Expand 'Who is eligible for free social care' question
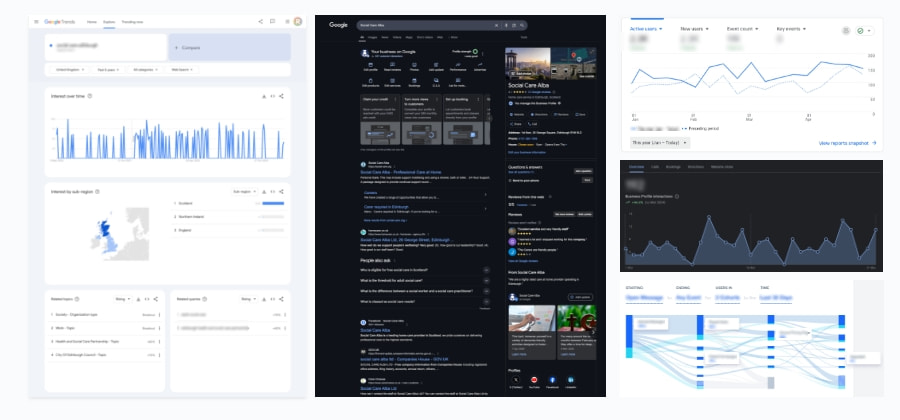Image resolution: width=900 pixels, height=420 pixels. pos(425,270)
